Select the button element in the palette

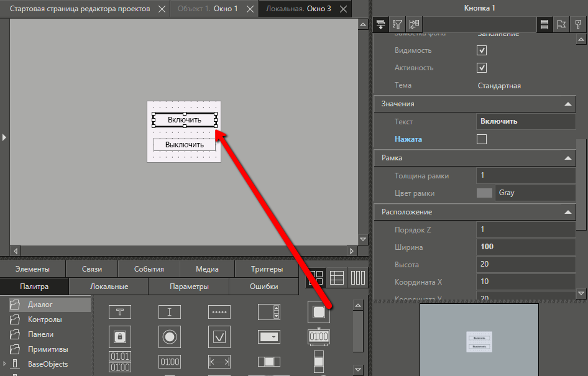[x=318, y=312]
